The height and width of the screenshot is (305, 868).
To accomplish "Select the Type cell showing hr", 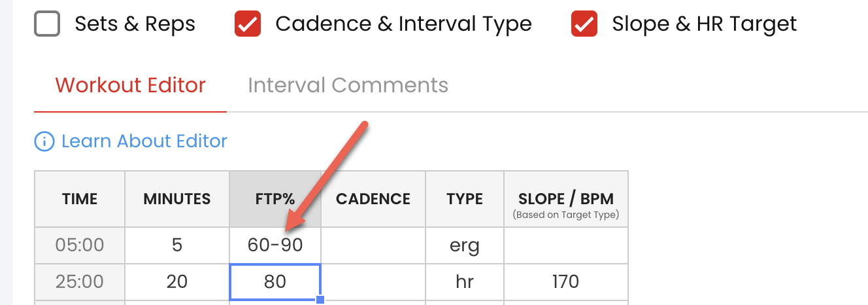I will point(465,281).
